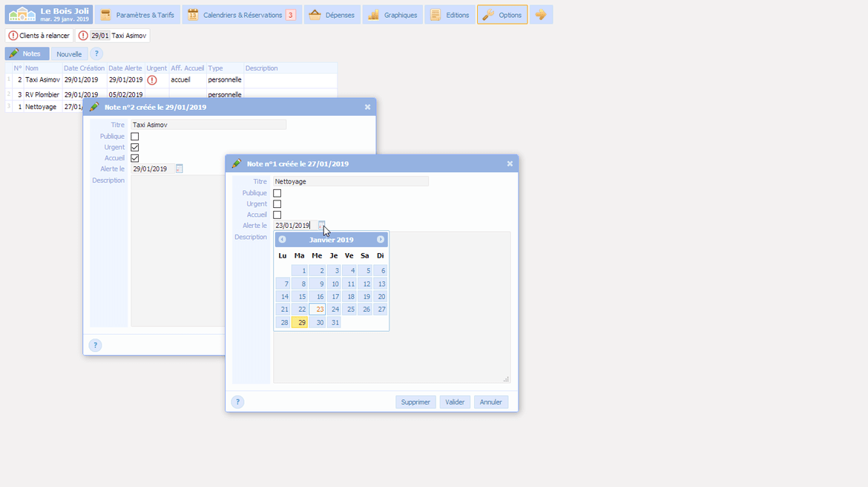Toggle Urgent checkbox in Nettoyage note
This screenshot has height=487, width=868.
pos(277,204)
